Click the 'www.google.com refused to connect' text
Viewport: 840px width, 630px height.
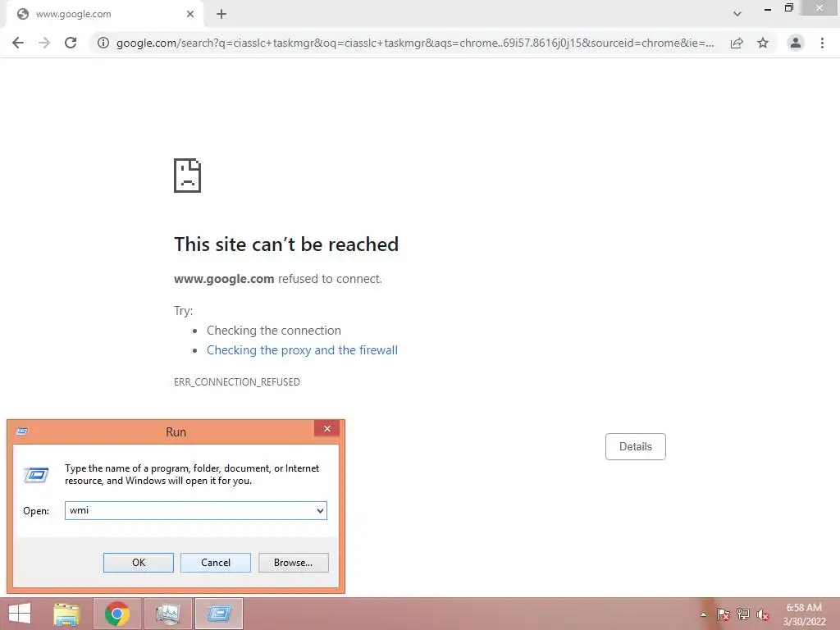point(278,279)
